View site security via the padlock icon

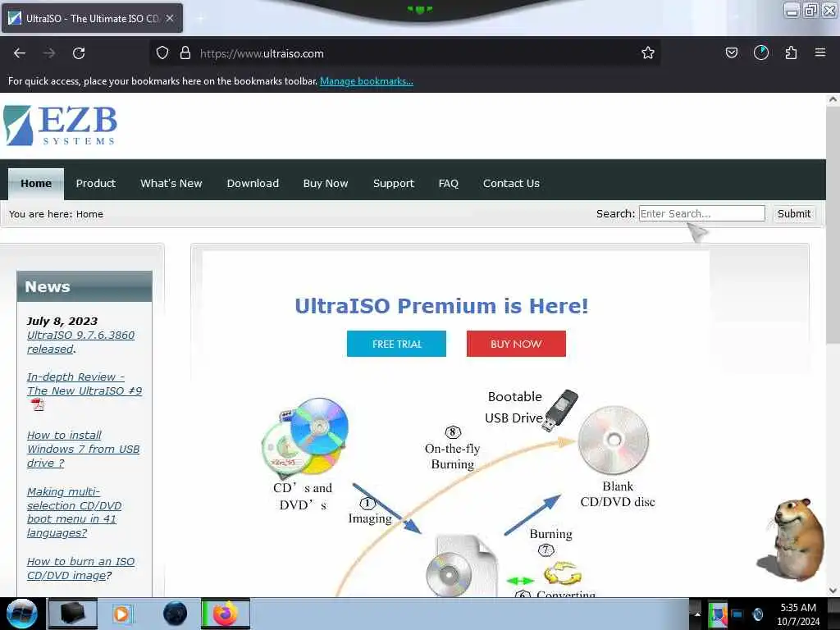point(185,53)
